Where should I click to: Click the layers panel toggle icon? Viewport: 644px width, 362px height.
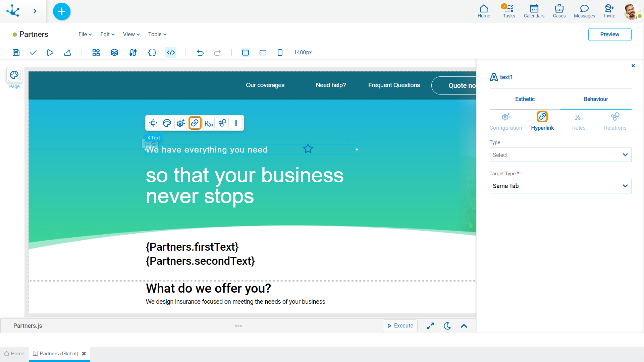[114, 52]
